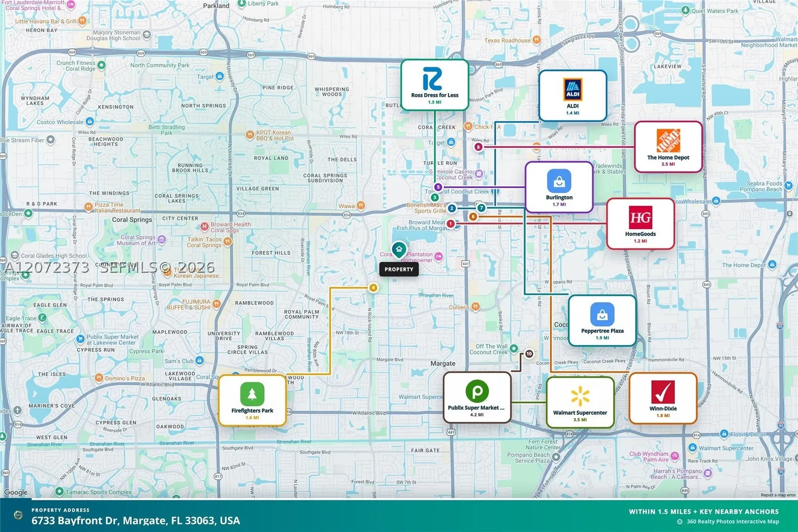
Task: Click the Pompano Beach Service Plaza pin
Action: pyautogui.click(x=556, y=457)
